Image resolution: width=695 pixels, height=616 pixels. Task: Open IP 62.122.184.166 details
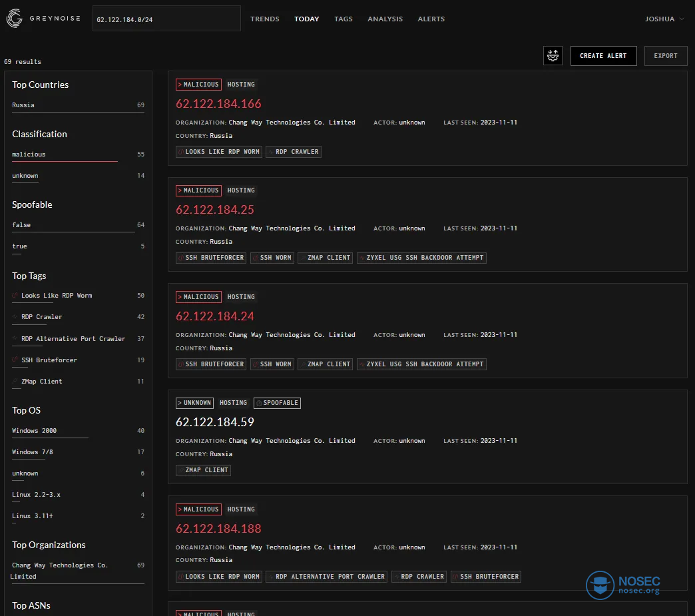218,104
